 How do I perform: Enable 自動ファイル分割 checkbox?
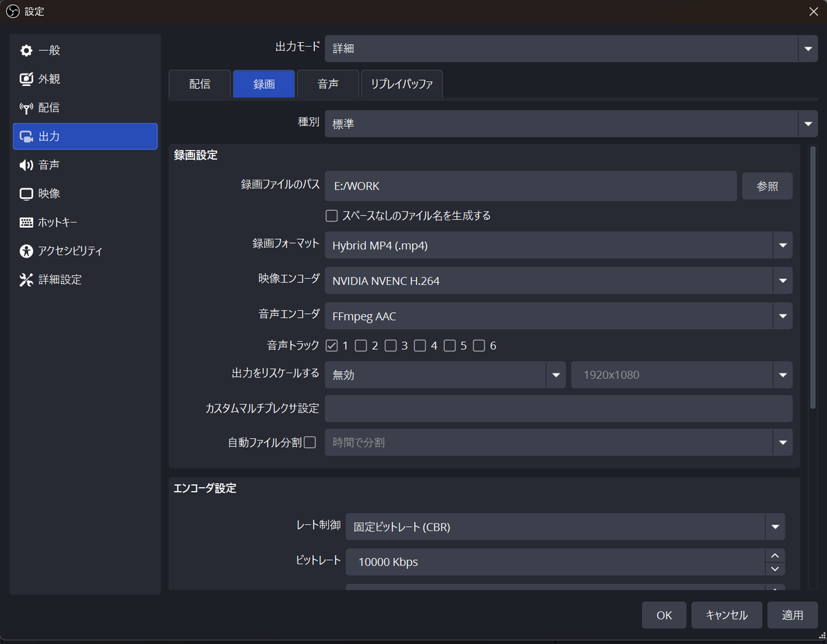(x=310, y=442)
